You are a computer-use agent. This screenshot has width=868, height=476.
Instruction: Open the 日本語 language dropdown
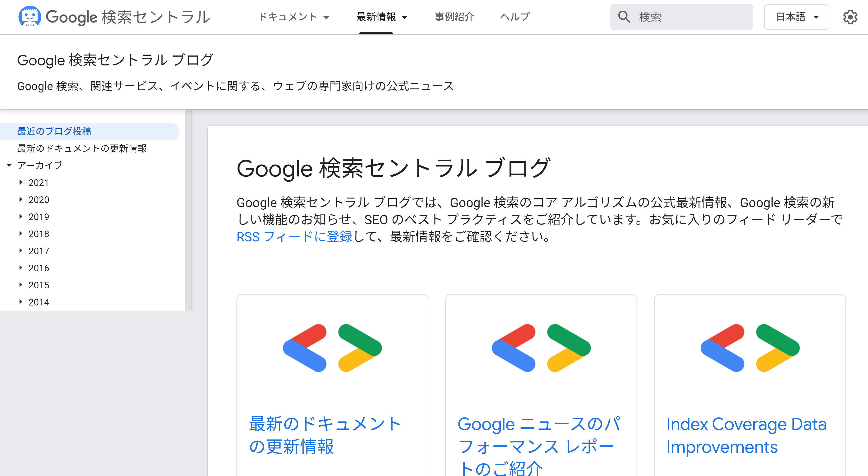point(796,17)
